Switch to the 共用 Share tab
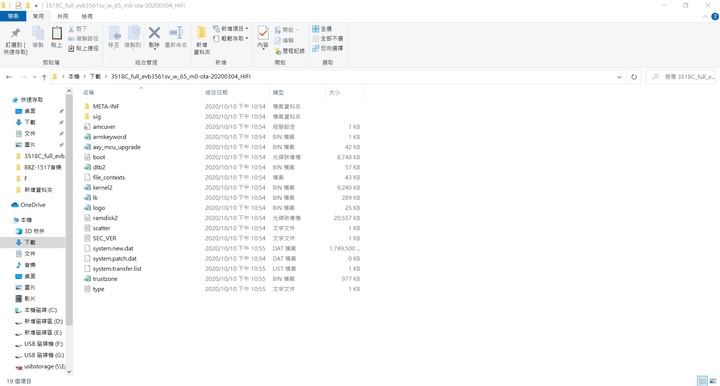This screenshot has width=720, height=386. tap(62, 16)
